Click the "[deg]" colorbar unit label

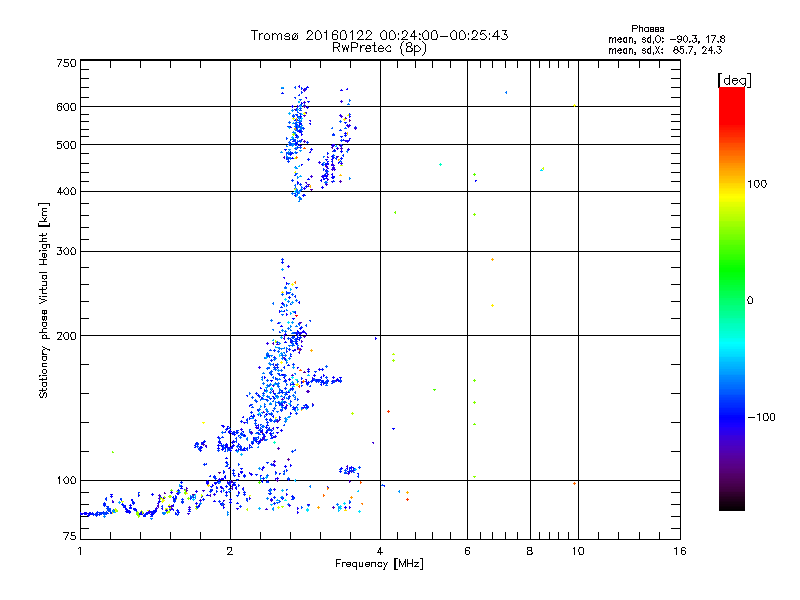[734, 80]
